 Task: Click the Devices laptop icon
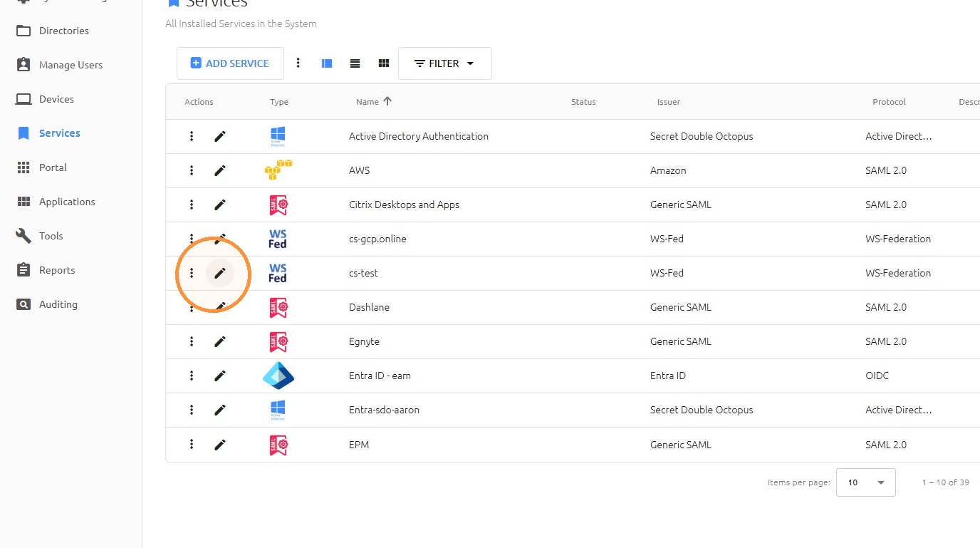point(24,99)
